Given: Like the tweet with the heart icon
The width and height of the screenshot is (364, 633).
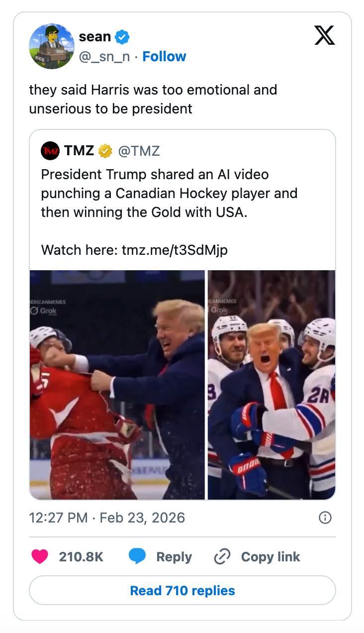Looking at the screenshot, I should coord(40,556).
